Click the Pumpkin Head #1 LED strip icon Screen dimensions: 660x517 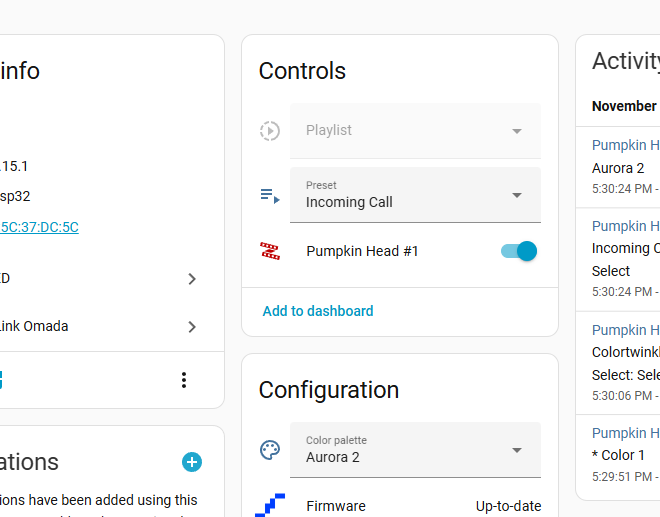(270, 251)
